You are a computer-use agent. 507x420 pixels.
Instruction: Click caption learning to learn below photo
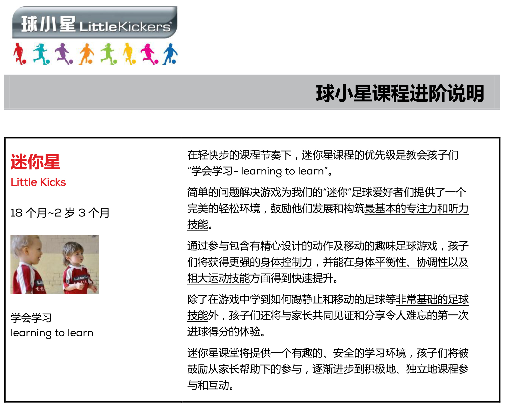click(x=52, y=333)
